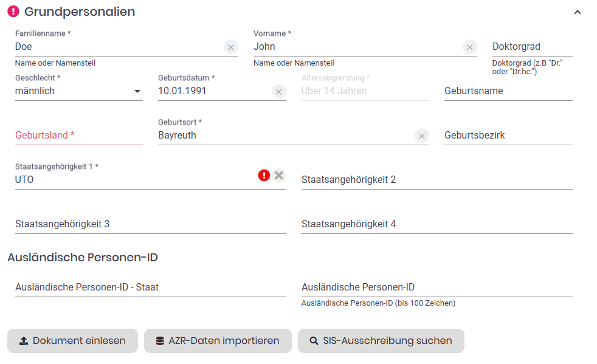Image resolution: width=597 pixels, height=364 pixels.
Task: Click into the Geburtsname field
Action: (508, 91)
